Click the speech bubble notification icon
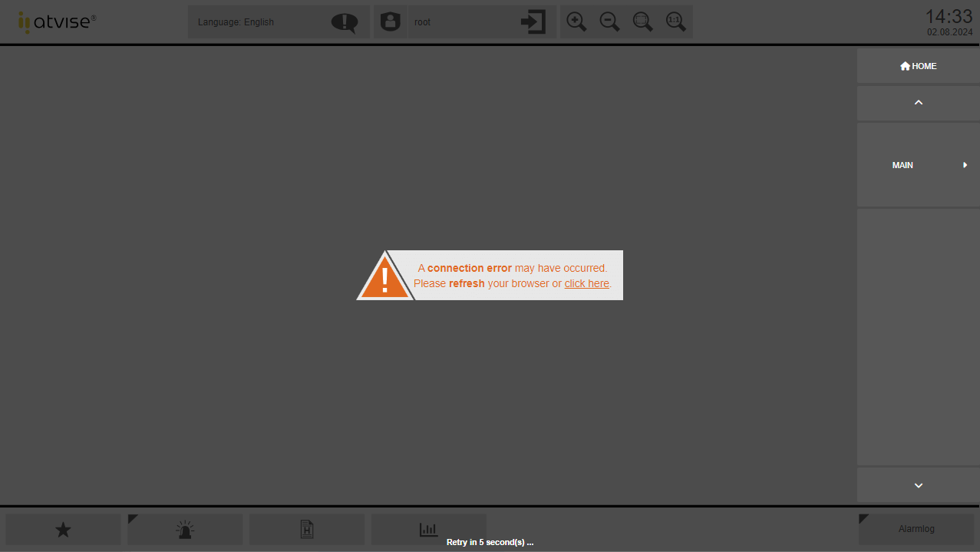 tap(343, 22)
